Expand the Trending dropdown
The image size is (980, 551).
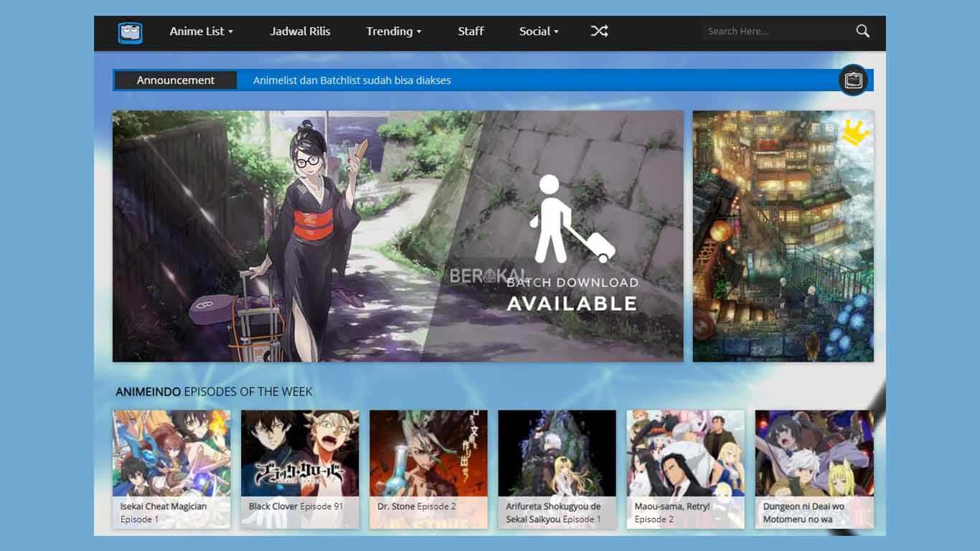(x=393, y=32)
